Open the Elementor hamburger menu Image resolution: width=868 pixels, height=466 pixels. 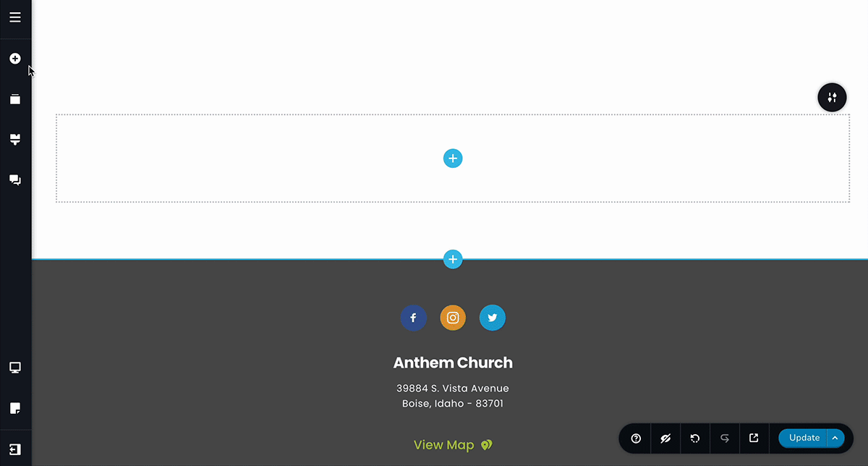click(x=15, y=17)
